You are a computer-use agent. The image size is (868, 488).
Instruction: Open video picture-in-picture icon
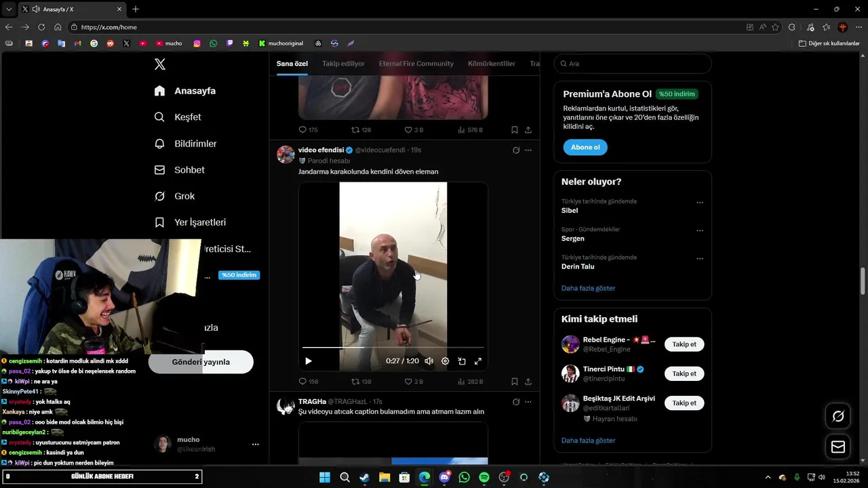[461, 361]
